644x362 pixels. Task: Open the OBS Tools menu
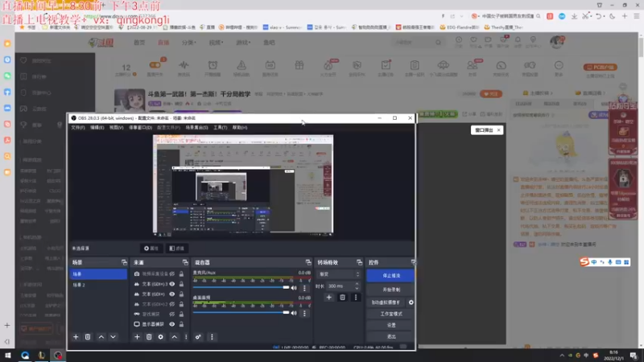click(220, 128)
